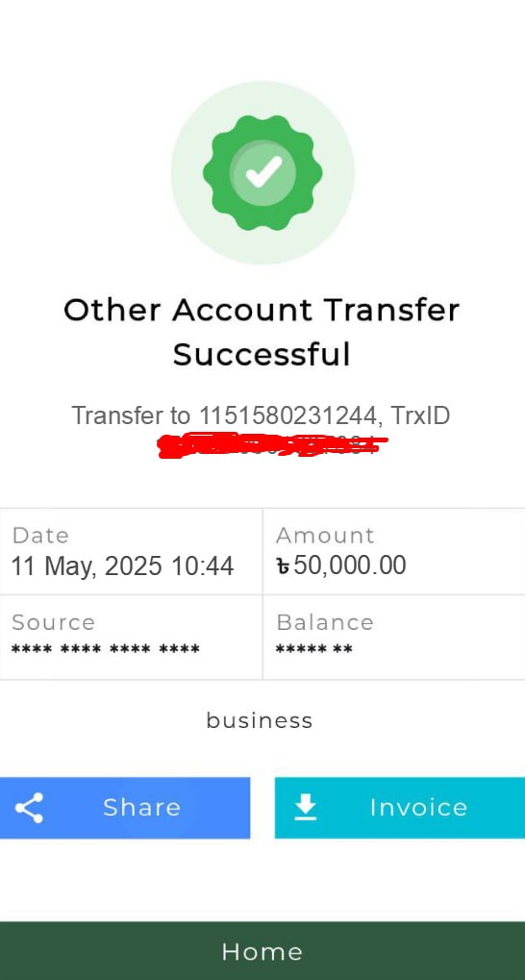This screenshot has width=525, height=980.
Task: Reveal the masked Balance value
Action: (x=313, y=650)
